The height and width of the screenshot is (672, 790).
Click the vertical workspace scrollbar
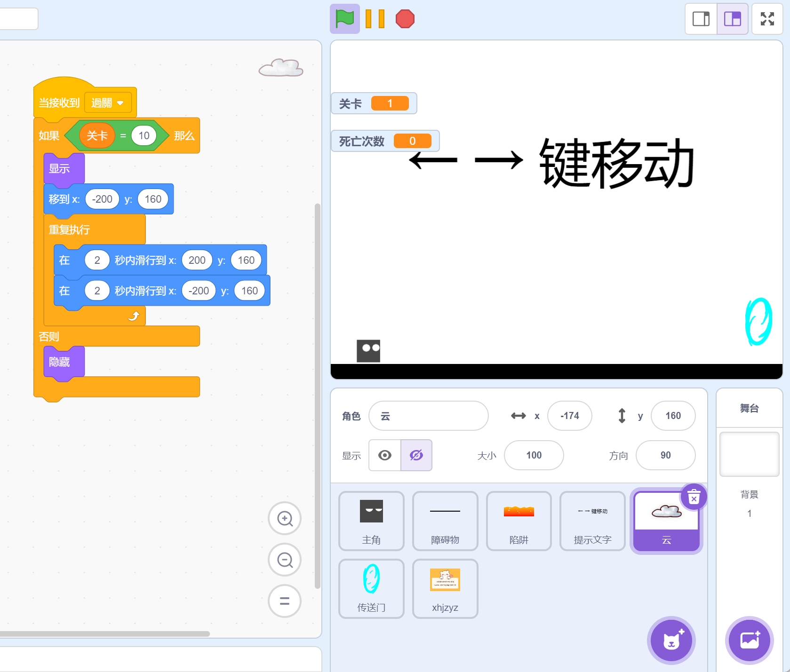point(318,395)
